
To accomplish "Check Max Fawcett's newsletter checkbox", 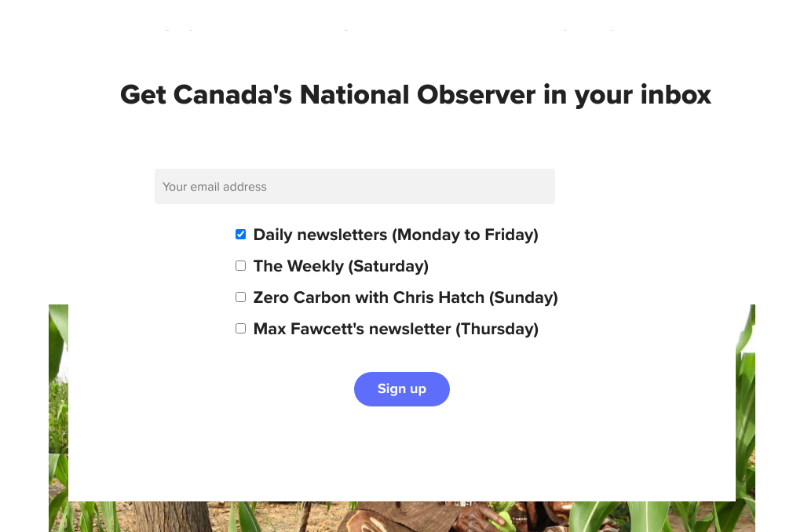I will click(241, 329).
